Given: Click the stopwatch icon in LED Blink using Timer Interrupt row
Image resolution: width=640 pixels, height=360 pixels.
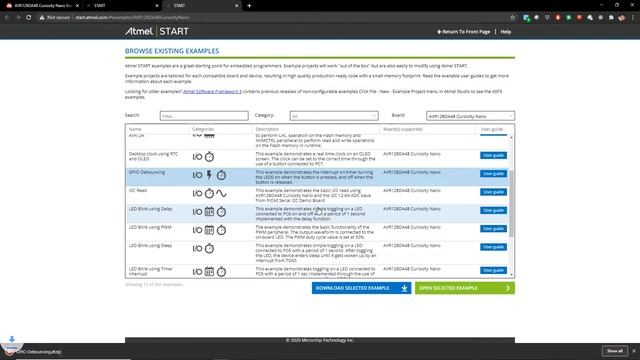Looking at the screenshot, I should click(x=221, y=272).
